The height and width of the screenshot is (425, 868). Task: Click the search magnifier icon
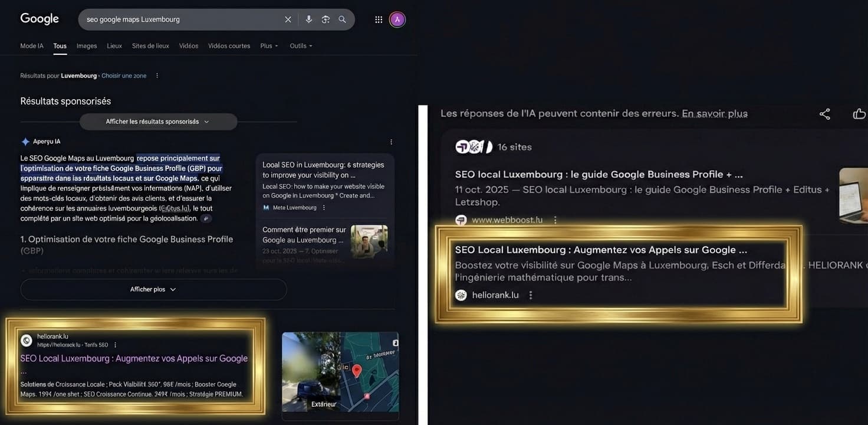click(342, 19)
